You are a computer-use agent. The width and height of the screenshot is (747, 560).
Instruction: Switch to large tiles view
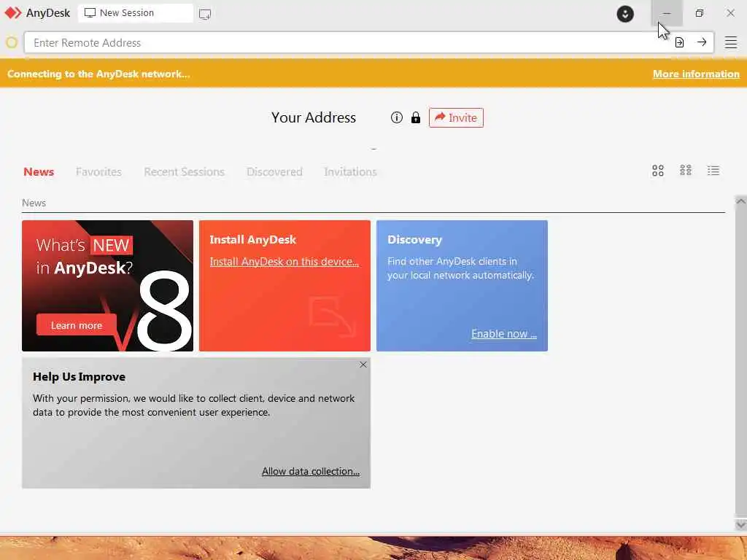pyautogui.click(x=658, y=171)
